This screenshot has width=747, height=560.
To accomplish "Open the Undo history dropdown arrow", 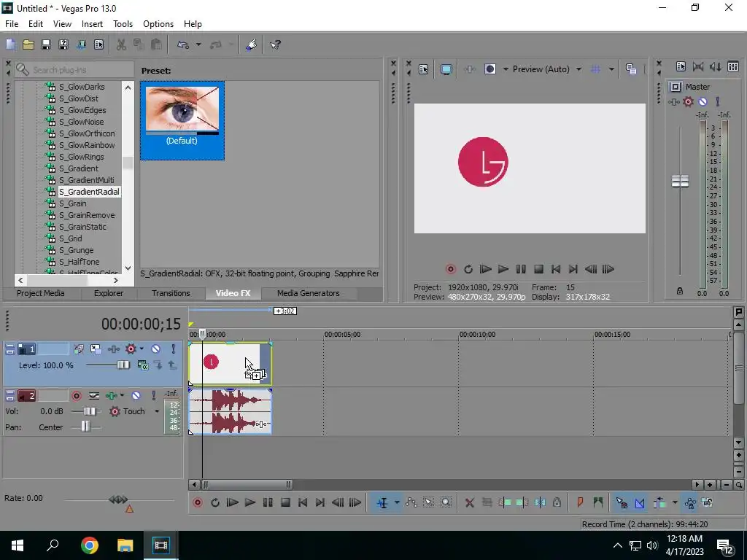I will coord(198,44).
